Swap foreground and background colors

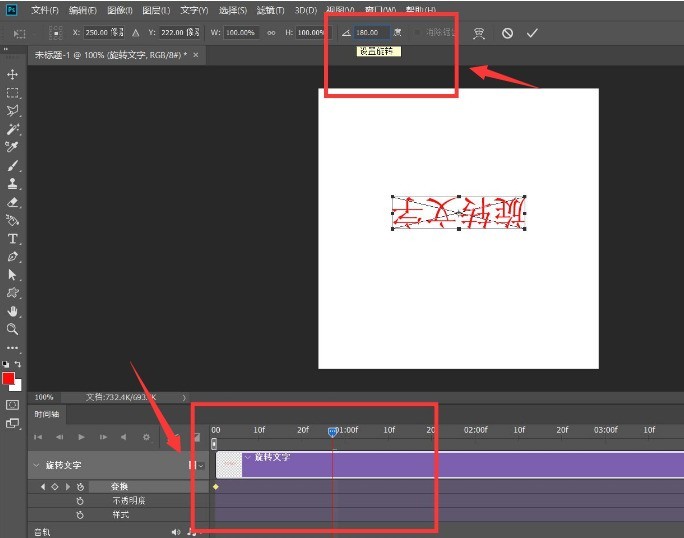pyautogui.click(x=17, y=363)
